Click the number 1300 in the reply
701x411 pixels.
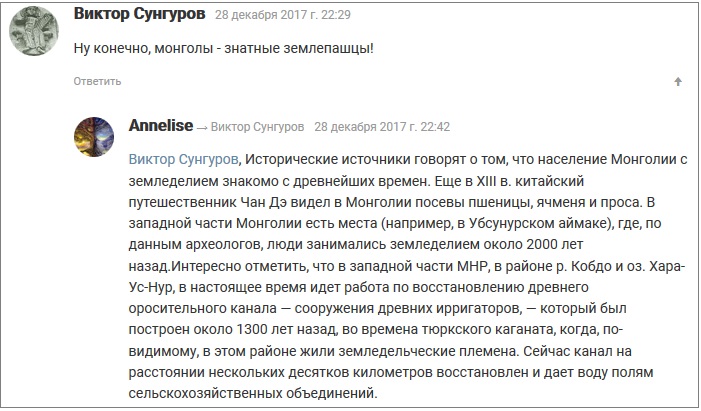252,330
